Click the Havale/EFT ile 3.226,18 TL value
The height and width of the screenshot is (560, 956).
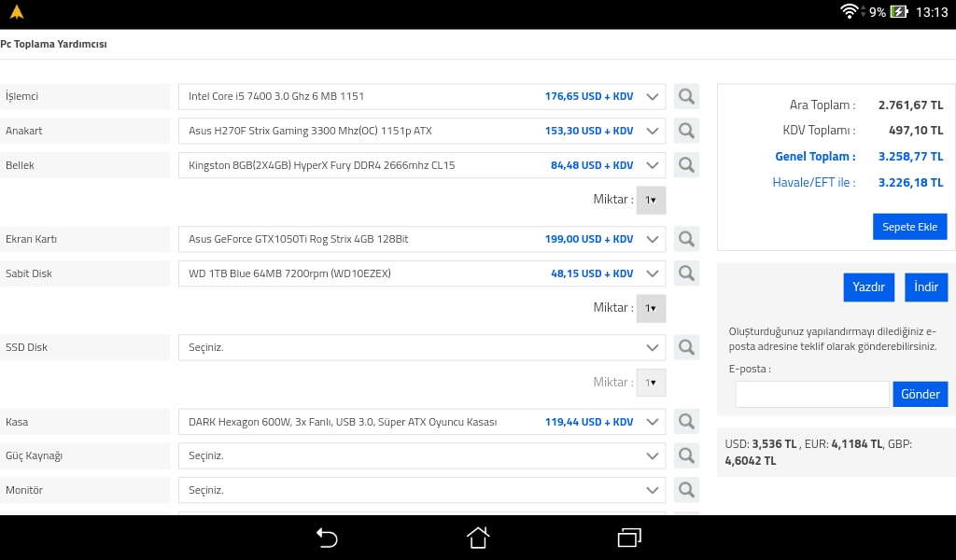click(910, 183)
